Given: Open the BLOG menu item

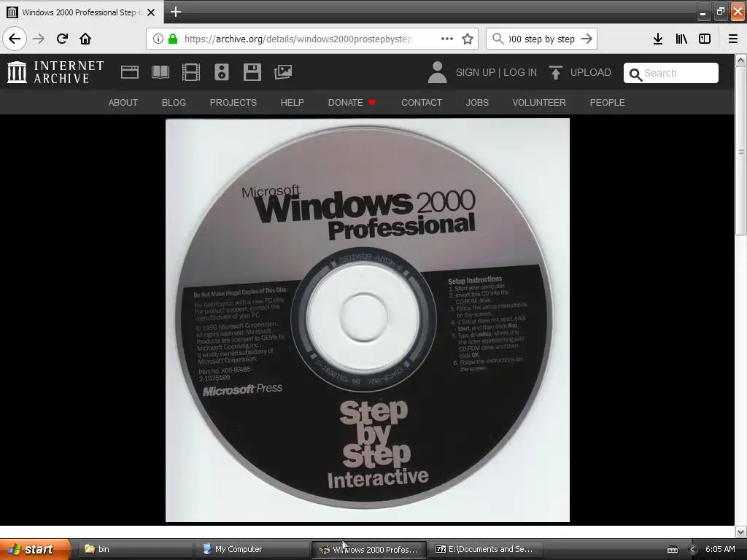Looking at the screenshot, I should pyautogui.click(x=174, y=102).
